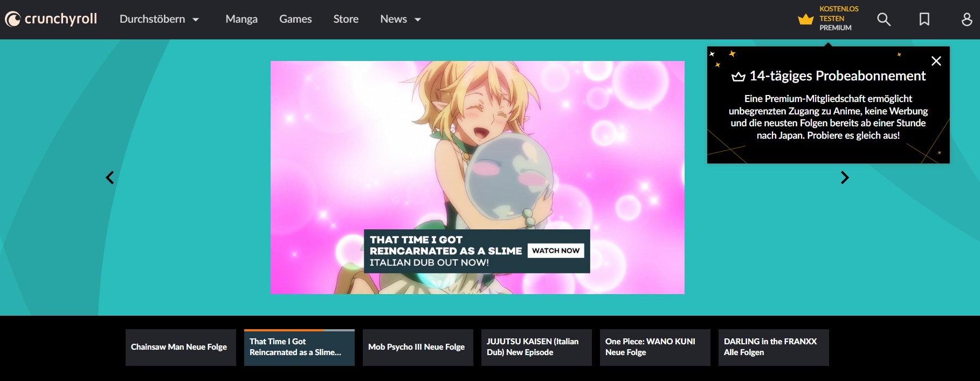Select That Time I Got Reincarnated tab
Screen dimensions: 980x381
(x=299, y=348)
